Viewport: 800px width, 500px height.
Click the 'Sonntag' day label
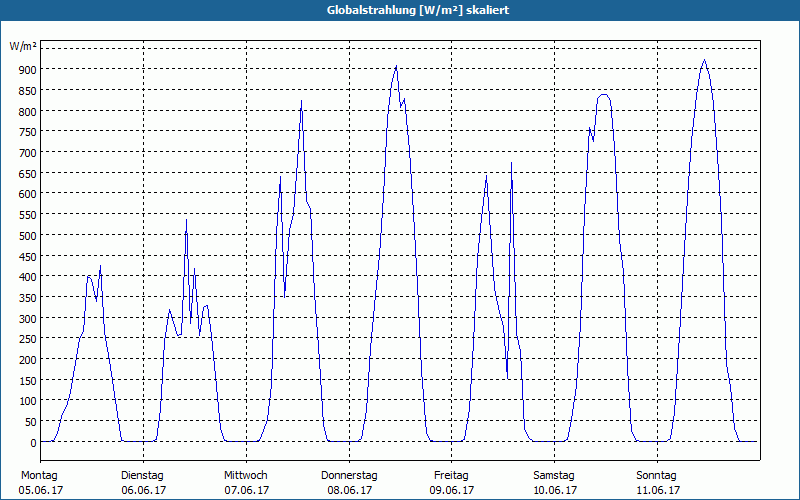click(x=656, y=476)
